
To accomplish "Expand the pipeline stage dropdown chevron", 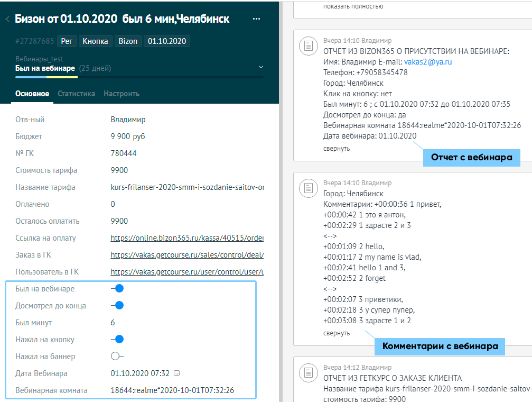I will click(260, 68).
